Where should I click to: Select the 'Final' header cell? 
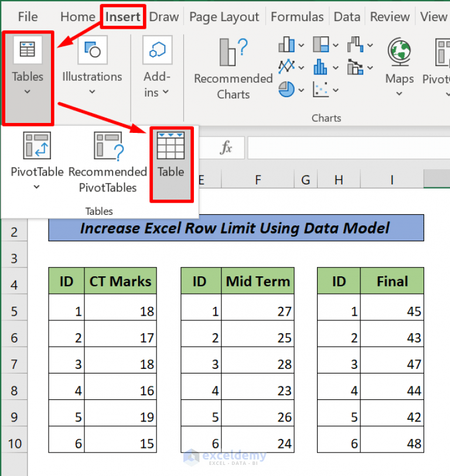[392, 281]
